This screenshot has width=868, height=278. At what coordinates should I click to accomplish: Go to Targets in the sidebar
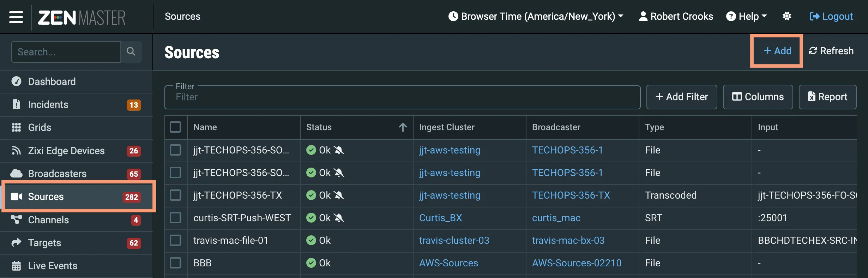coord(76,243)
